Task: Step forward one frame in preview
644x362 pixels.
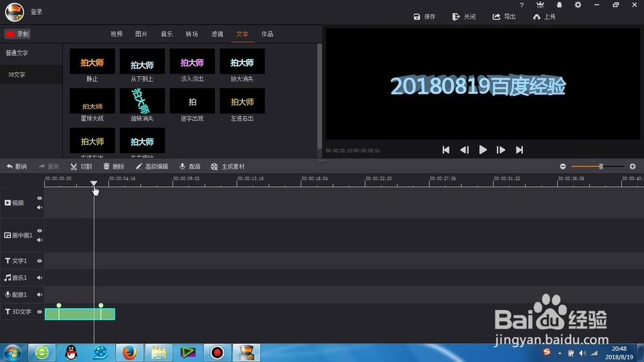Action: point(500,150)
